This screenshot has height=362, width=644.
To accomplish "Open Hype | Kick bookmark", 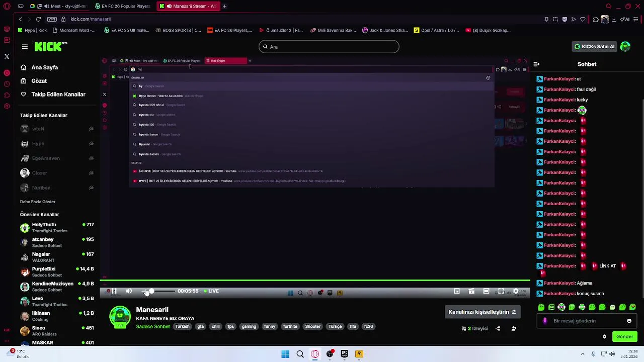I will point(32,30).
